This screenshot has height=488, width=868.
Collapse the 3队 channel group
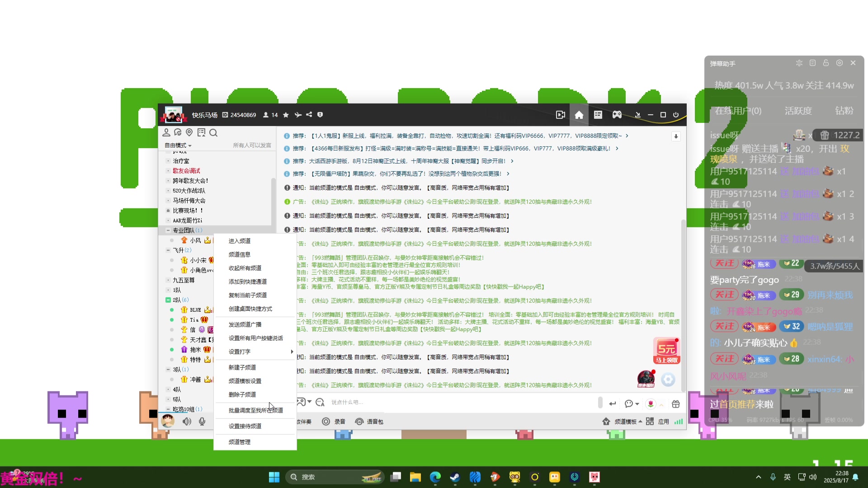168,370
